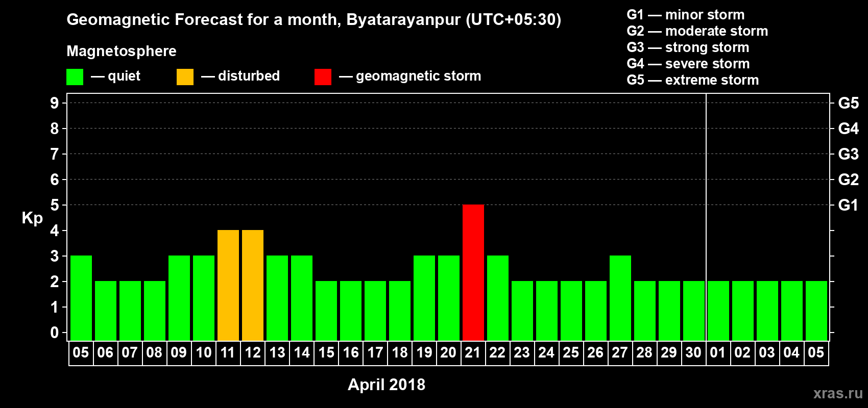The height and width of the screenshot is (408, 868).
Task: Click the green bar for day 19
Action: [x=424, y=298]
